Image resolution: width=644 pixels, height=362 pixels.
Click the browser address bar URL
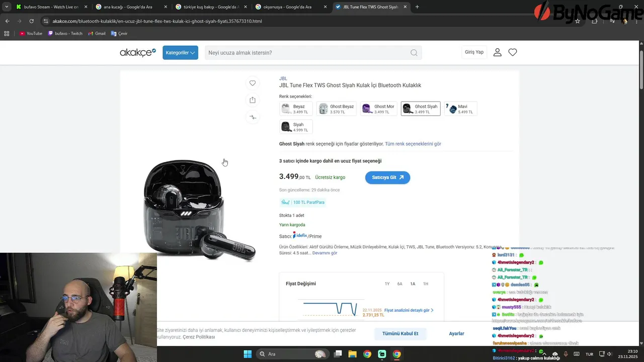(157, 21)
